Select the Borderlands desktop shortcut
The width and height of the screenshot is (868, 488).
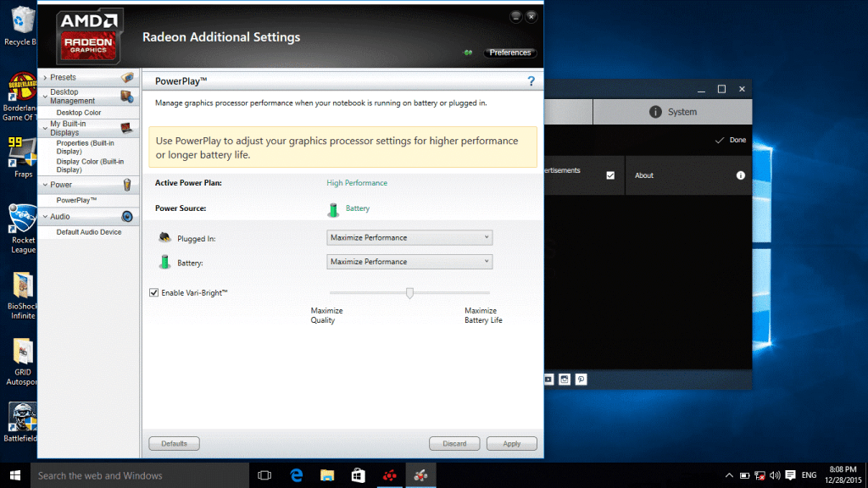(20, 97)
